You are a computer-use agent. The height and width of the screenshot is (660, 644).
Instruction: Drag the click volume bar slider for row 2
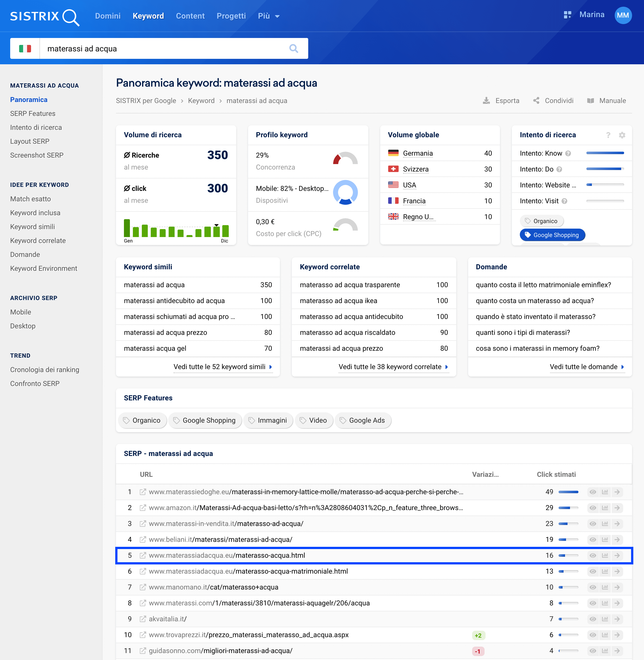571,506
